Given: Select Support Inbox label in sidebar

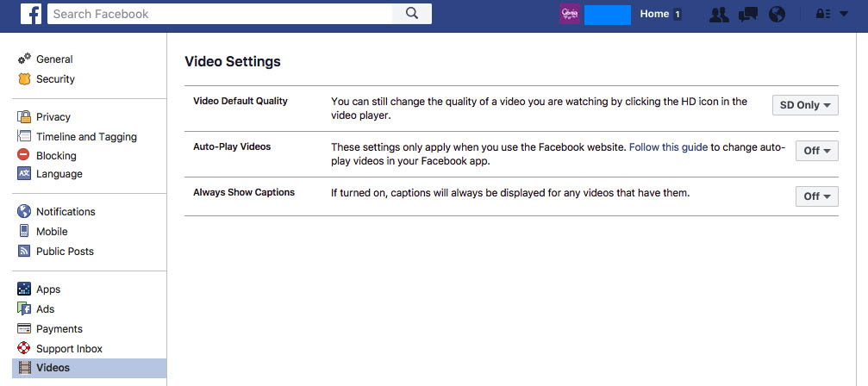Looking at the screenshot, I should pos(69,348).
